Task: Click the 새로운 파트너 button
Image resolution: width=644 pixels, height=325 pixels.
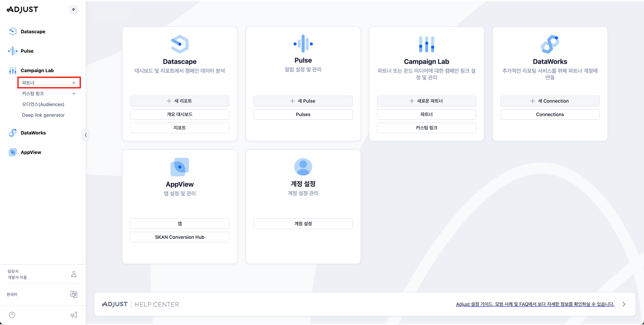Action: coord(427,101)
